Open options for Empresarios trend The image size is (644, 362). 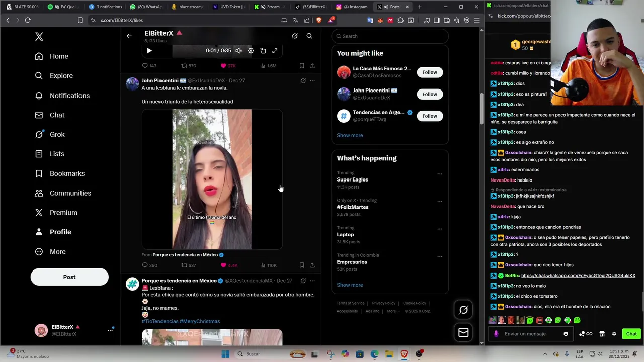tap(440, 256)
